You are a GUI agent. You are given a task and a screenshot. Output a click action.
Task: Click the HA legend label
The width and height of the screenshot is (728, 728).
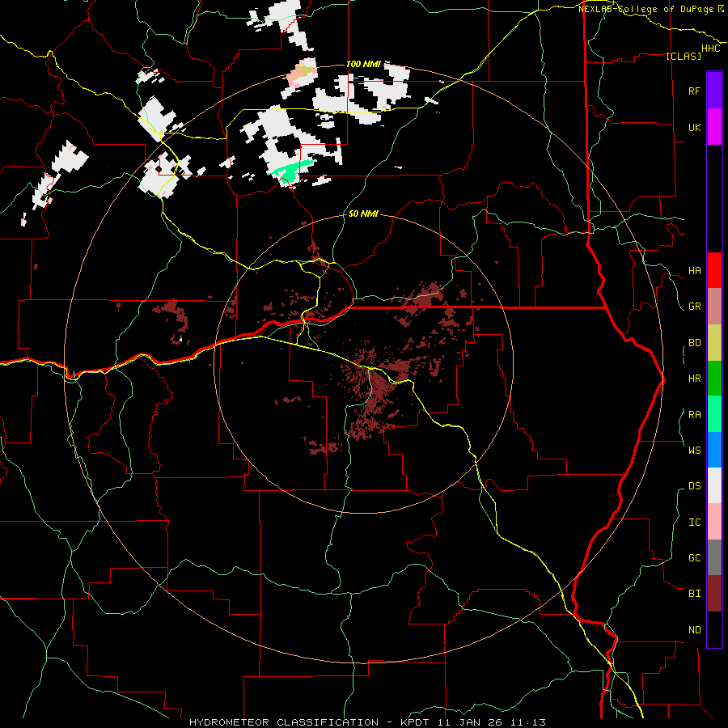pyautogui.click(x=694, y=271)
